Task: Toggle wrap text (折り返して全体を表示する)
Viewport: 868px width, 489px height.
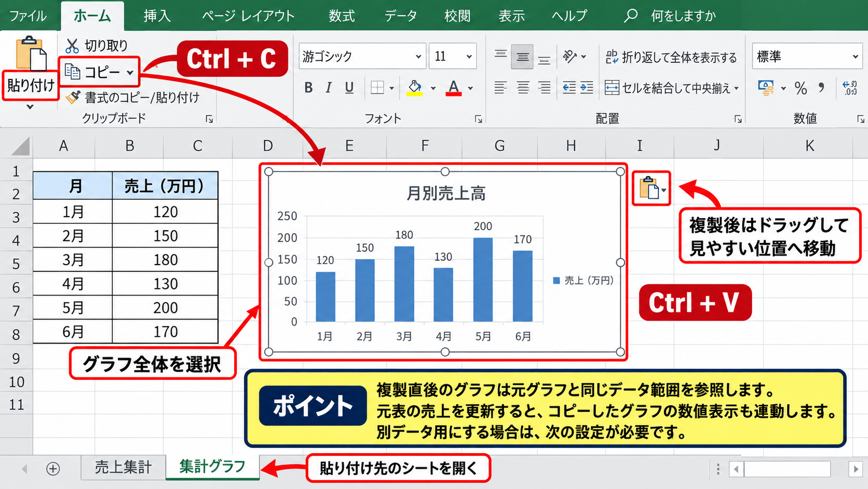Action: click(x=671, y=57)
